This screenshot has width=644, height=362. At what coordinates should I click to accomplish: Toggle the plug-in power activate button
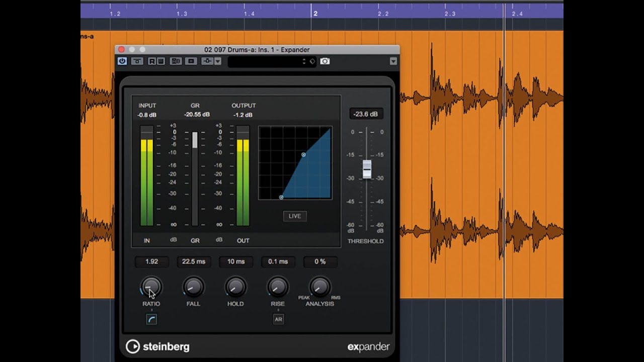122,61
